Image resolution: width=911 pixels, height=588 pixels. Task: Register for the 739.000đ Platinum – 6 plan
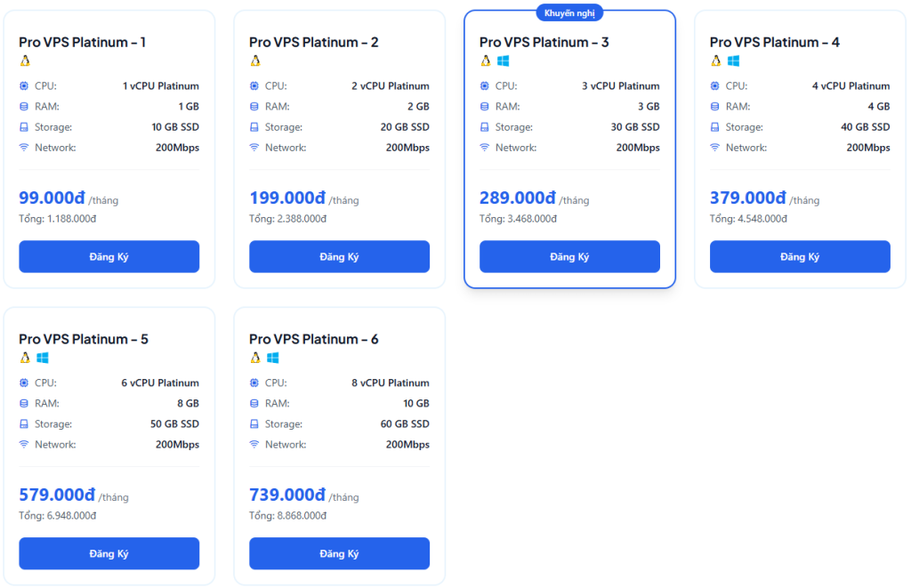(x=339, y=553)
